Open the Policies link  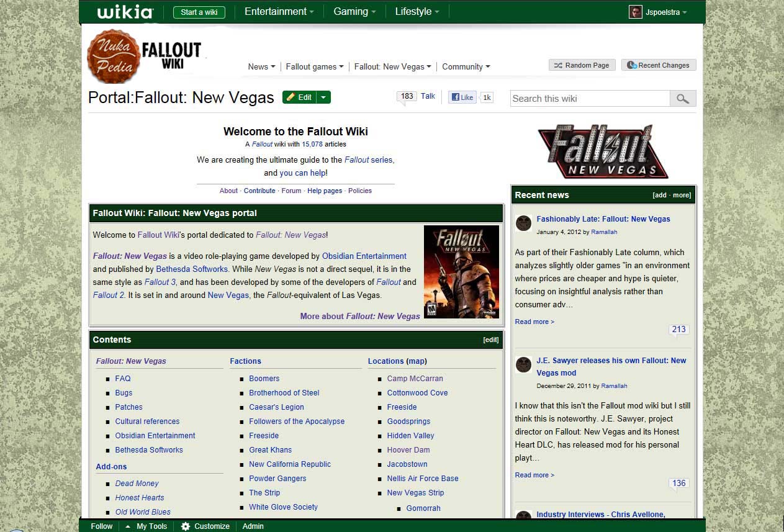(360, 191)
